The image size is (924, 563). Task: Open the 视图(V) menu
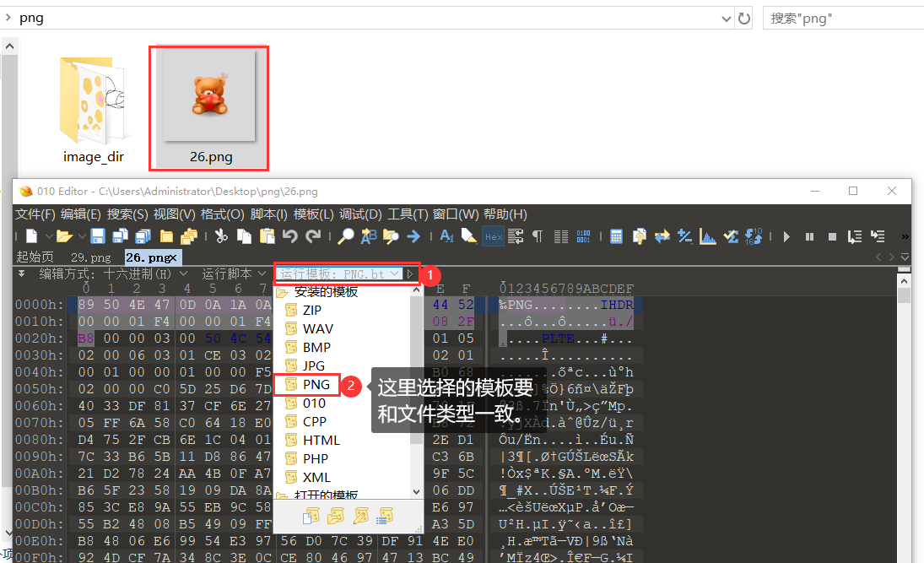[174, 214]
